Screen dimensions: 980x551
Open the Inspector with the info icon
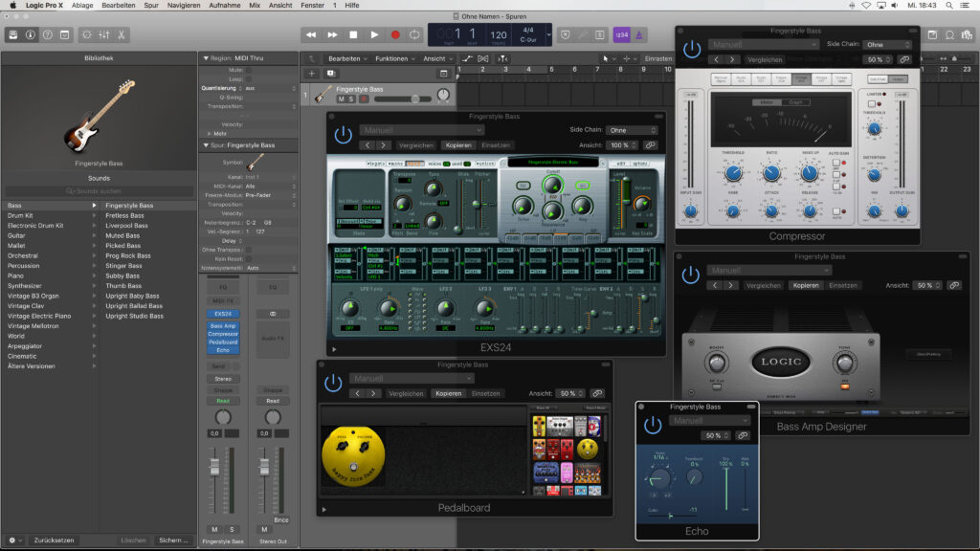click(30, 35)
